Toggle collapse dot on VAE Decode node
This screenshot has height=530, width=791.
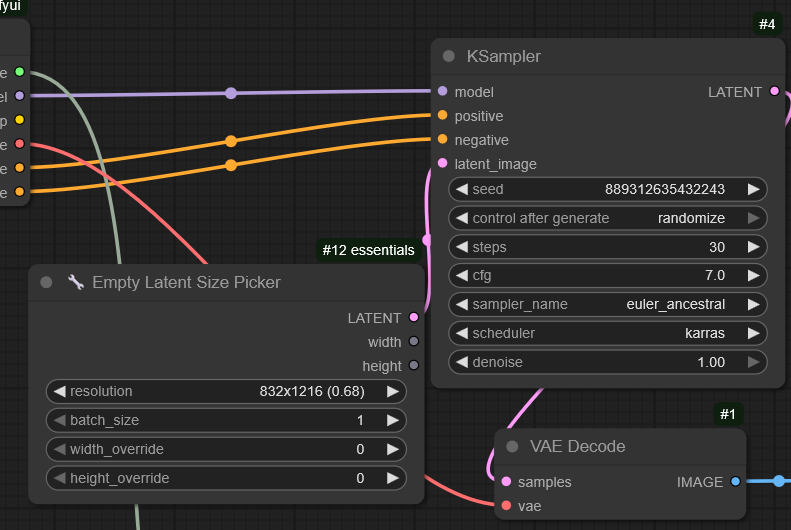513,447
